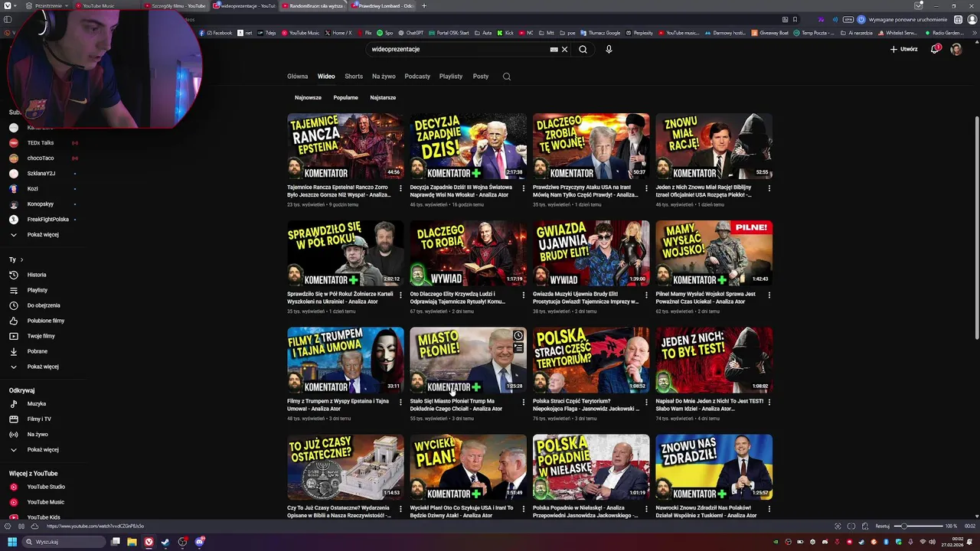Play To Już Czasy Ostateczne thumbnail
Image resolution: width=980 pixels, height=551 pixels.
[345, 467]
